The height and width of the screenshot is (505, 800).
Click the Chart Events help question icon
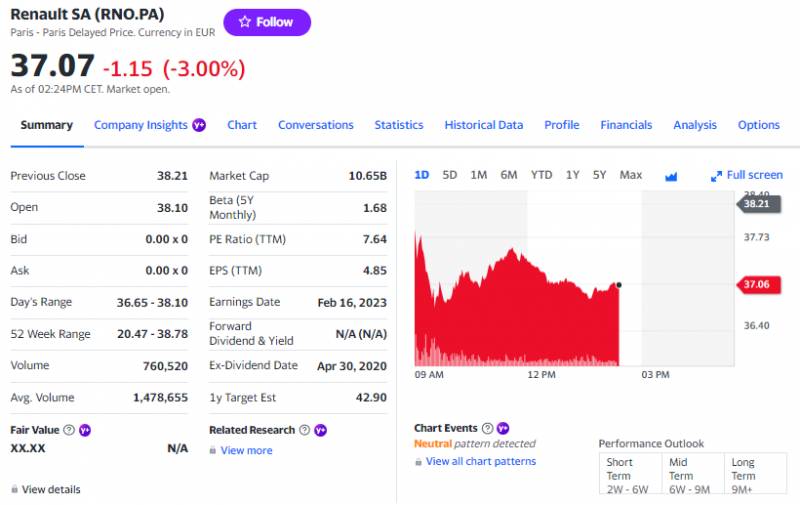point(487,428)
